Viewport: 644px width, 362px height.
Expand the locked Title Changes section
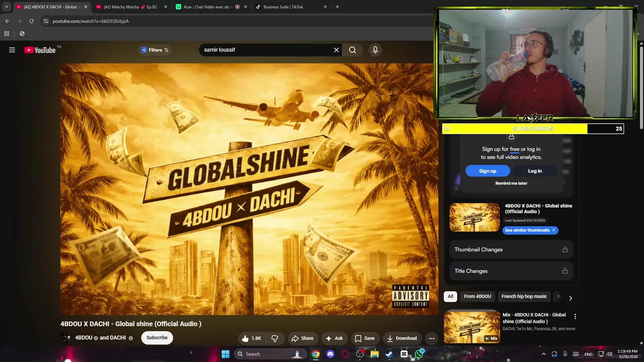(511, 271)
